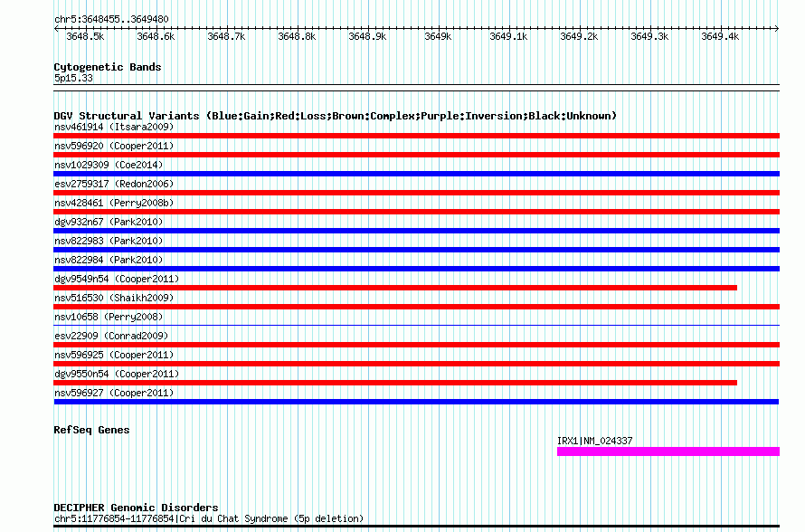The width and height of the screenshot is (805, 532).
Task: Open variant nsv822984 (Park2010) label
Action: pyautogui.click(x=109, y=260)
